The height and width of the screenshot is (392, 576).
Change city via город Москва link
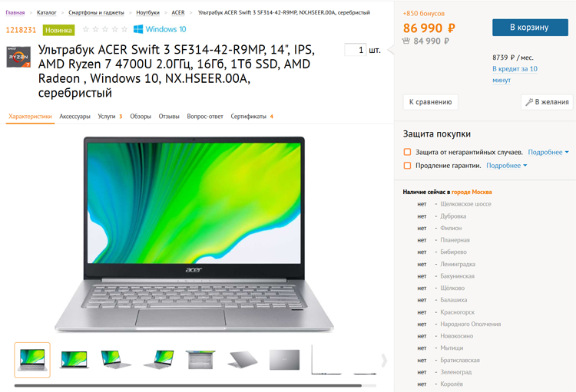tap(472, 192)
